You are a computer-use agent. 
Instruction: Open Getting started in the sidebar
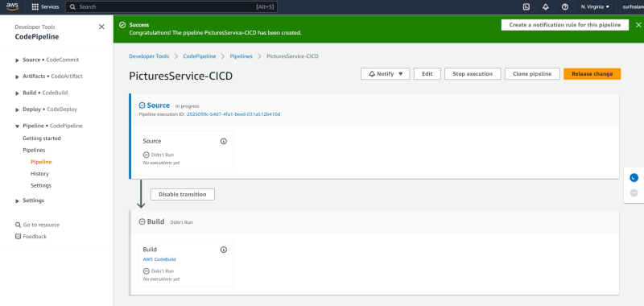coord(42,139)
